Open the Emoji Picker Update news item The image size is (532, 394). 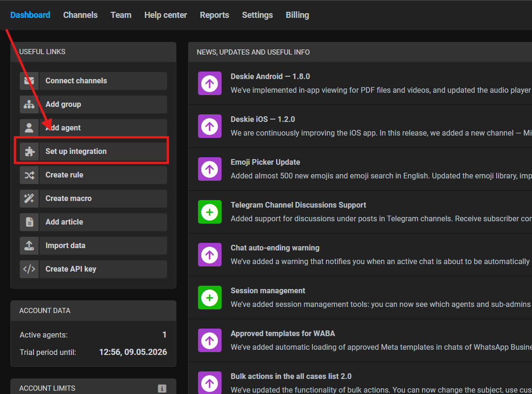[265, 162]
